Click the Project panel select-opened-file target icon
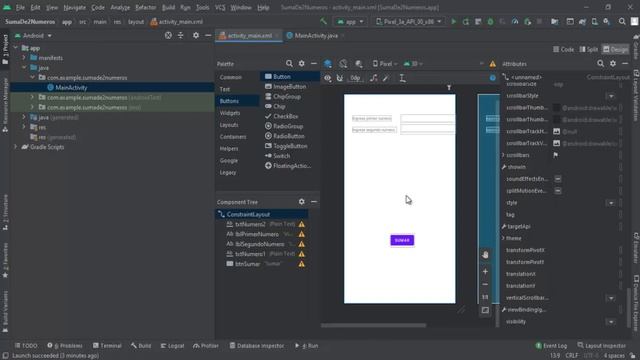Image resolution: width=640 pixels, height=360 pixels. 168,36
